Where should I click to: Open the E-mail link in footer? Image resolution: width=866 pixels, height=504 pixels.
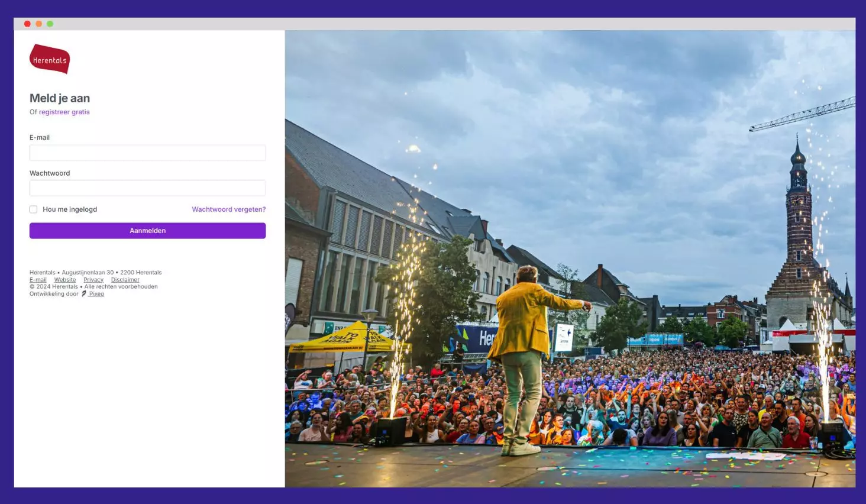click(x=38, y=280)
